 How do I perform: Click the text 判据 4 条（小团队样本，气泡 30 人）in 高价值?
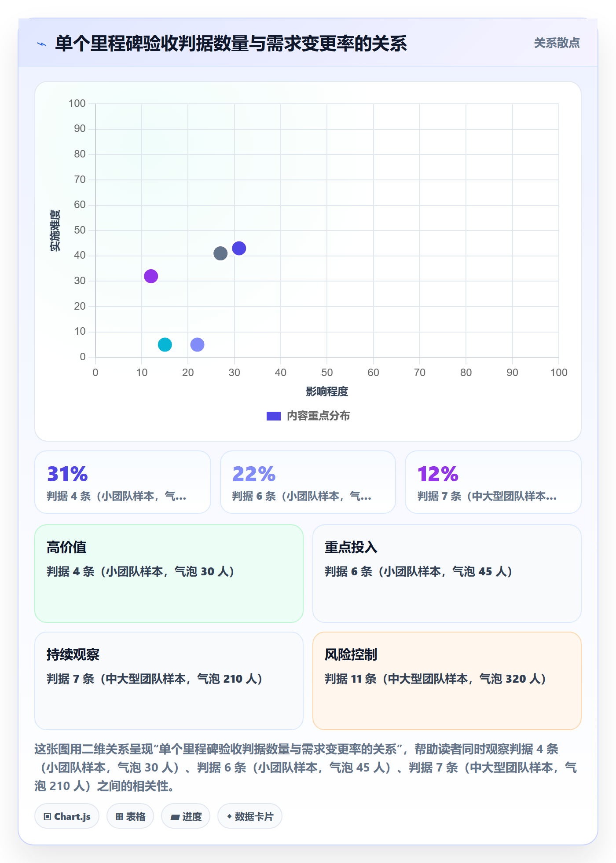pyautogui.click(x=141, y=571)
